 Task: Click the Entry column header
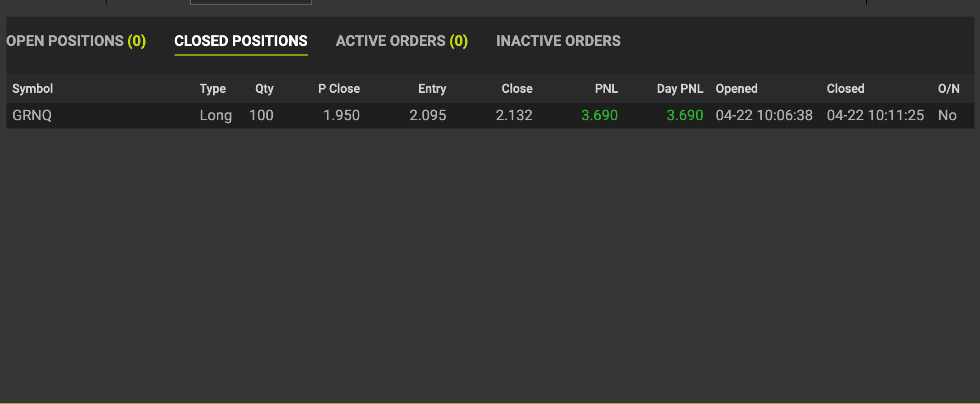432,89
